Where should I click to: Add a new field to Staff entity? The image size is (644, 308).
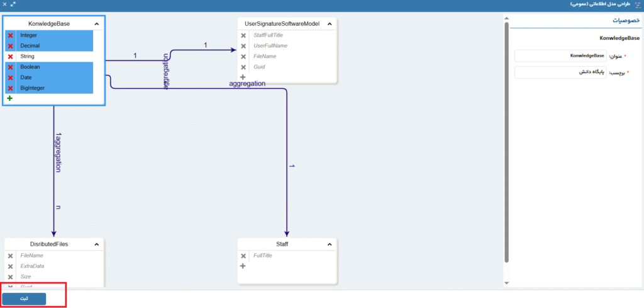(x=243, y=266)
